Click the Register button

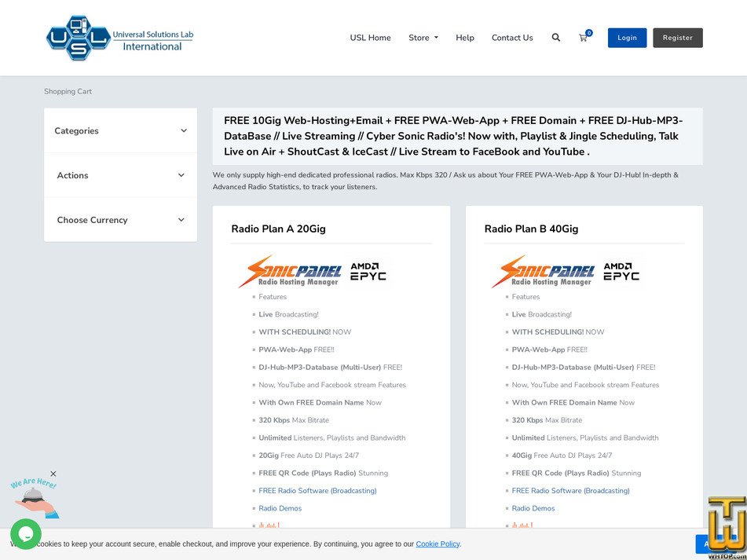(677, 38)
